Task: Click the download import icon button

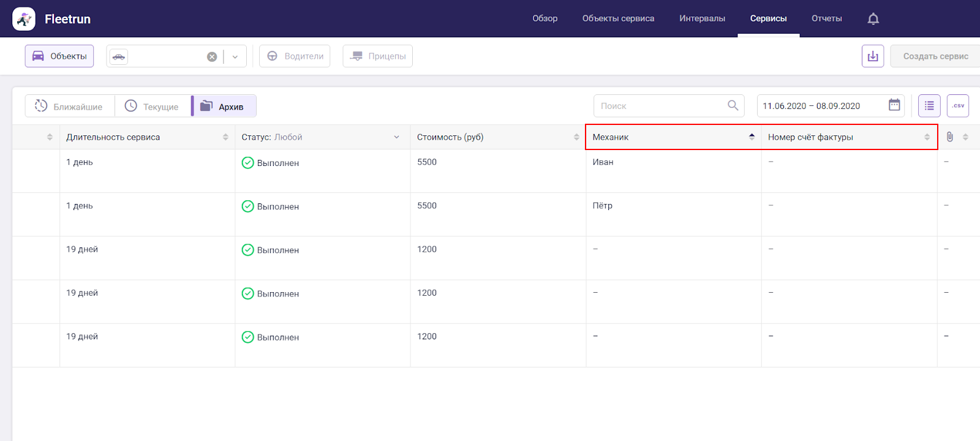Action: [x=872, y=56]
